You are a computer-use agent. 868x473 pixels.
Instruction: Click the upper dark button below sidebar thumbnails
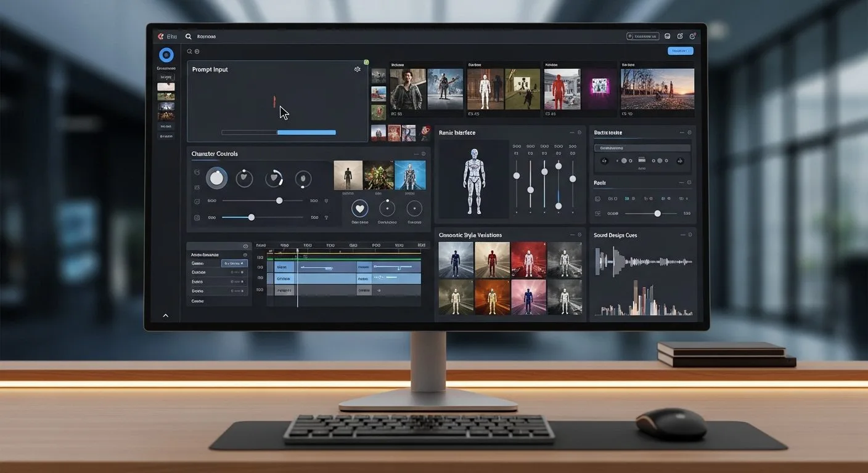point(166,126)
